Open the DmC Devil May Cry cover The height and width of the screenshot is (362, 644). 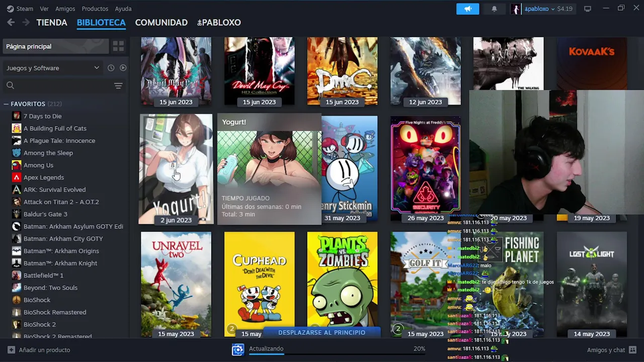[x=342, y=70]
